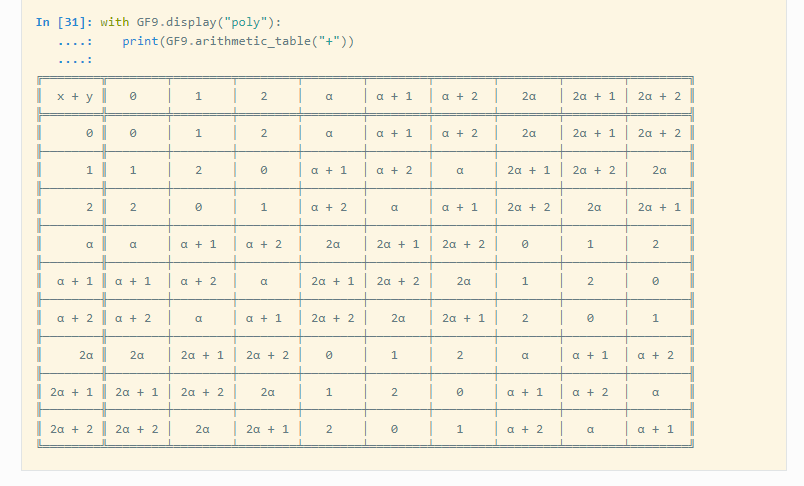Select the column header '1'
The image size is (804, 486).
198,96
